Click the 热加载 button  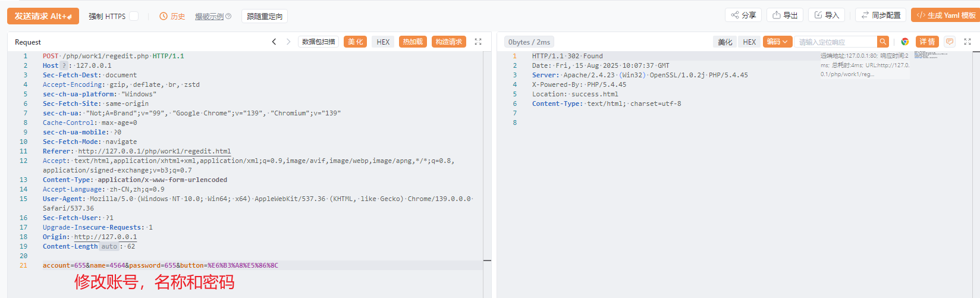(x=413, y=42)
